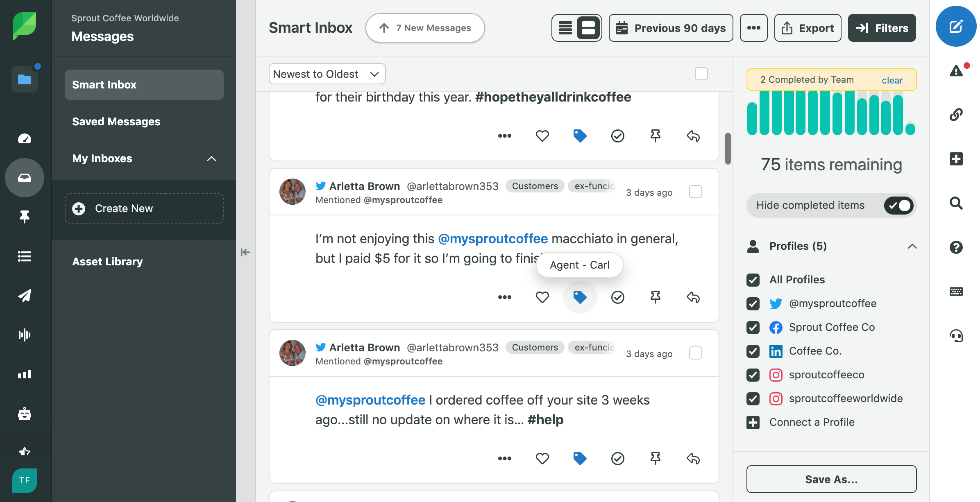Image resolution: width=980 pixels, height=502 pixels.
Task: Collapse the Profiles (5) section
Action: (912, 246)
